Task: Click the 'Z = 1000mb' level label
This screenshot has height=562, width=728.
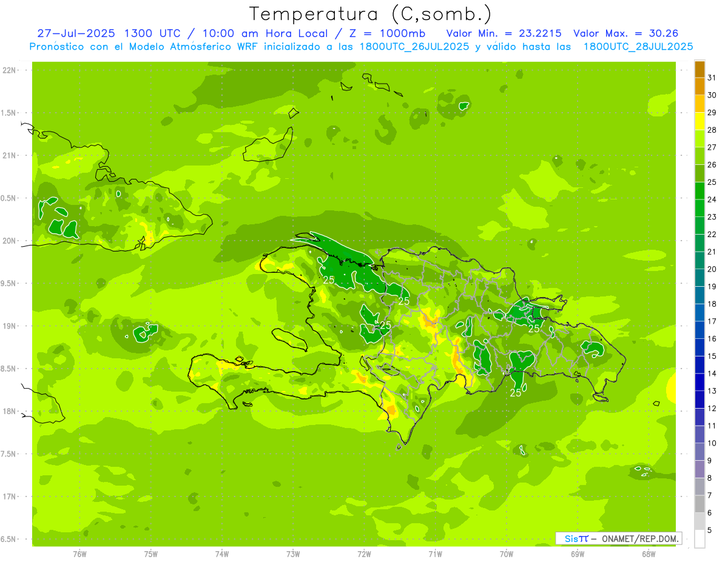Action: pyautogui.click(x=389, y=33)
